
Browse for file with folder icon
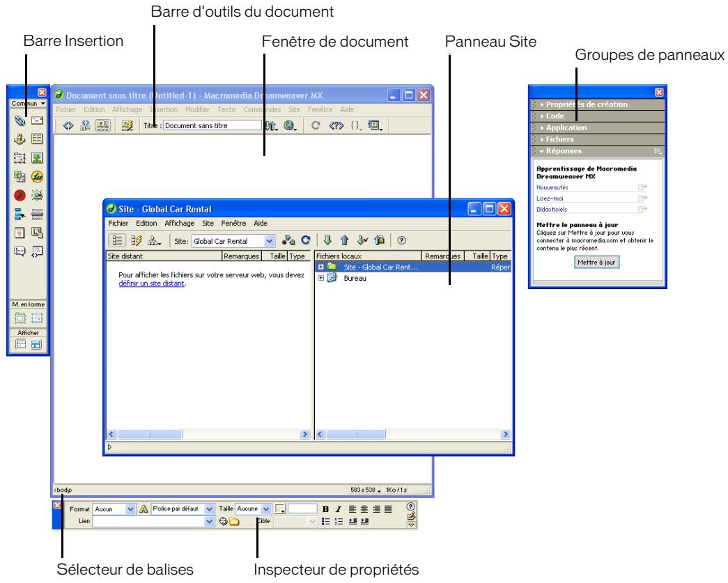tap(235, 522)
